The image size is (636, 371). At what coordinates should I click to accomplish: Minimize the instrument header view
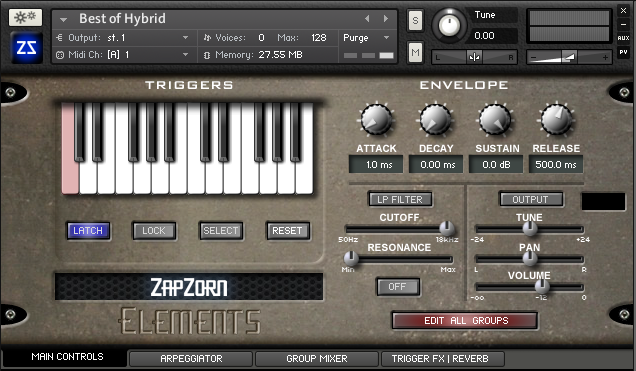point(623,25)
